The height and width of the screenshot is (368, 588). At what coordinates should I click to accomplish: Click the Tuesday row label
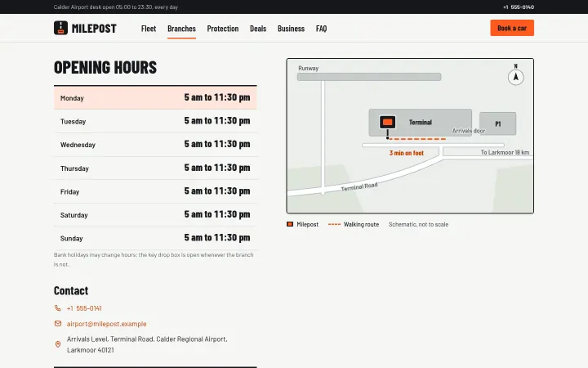(x=73, y=121)
